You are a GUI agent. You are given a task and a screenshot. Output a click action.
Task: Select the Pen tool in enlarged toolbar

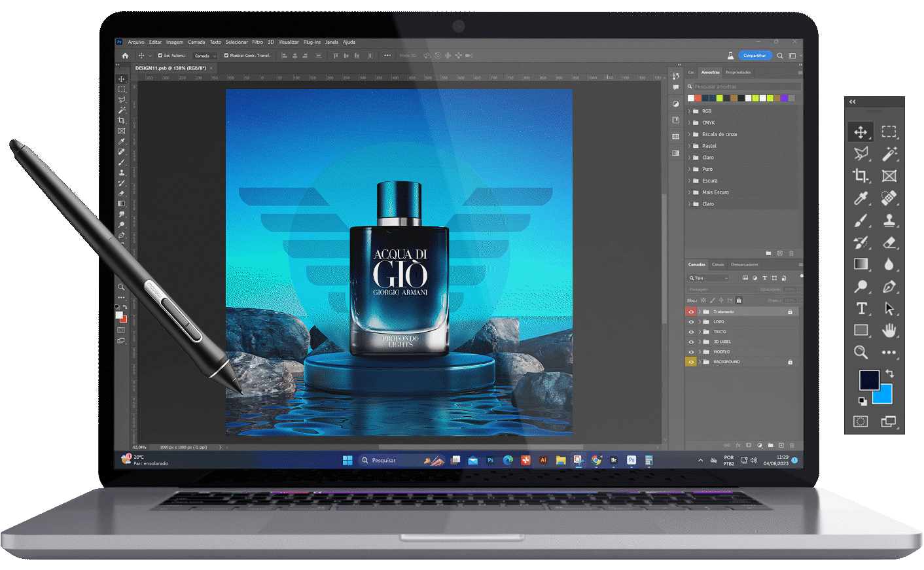tap(889, 287)
